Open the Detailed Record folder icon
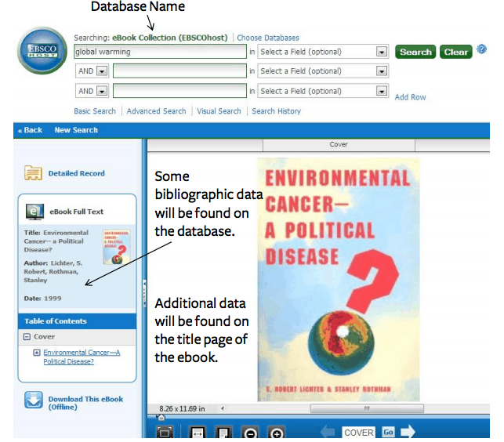 pyautogui.click(x=33, y=173)
